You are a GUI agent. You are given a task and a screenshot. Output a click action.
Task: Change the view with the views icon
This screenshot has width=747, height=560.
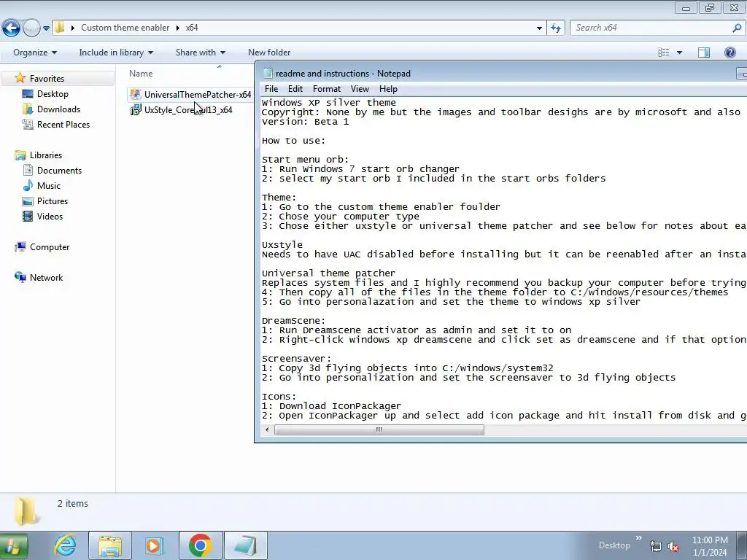[663, 52]
